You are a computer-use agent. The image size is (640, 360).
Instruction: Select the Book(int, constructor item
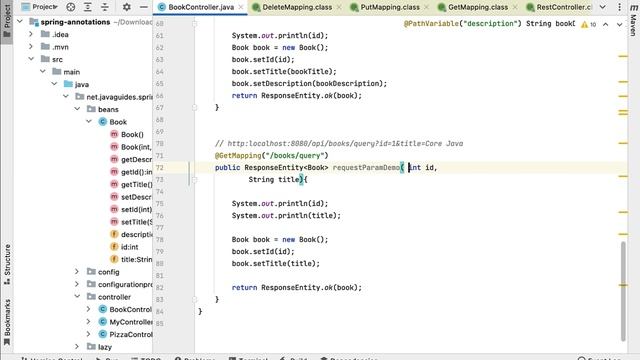coord(136,147)
